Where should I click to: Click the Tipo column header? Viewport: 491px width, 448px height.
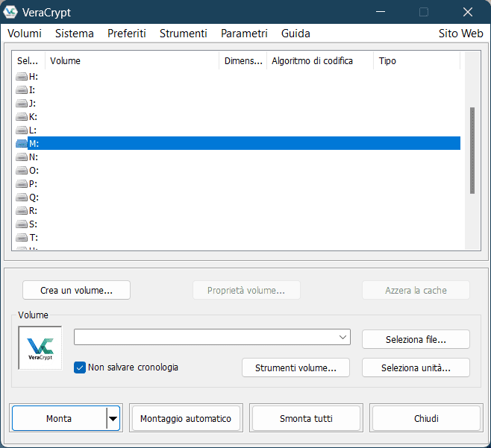(417, 60)
